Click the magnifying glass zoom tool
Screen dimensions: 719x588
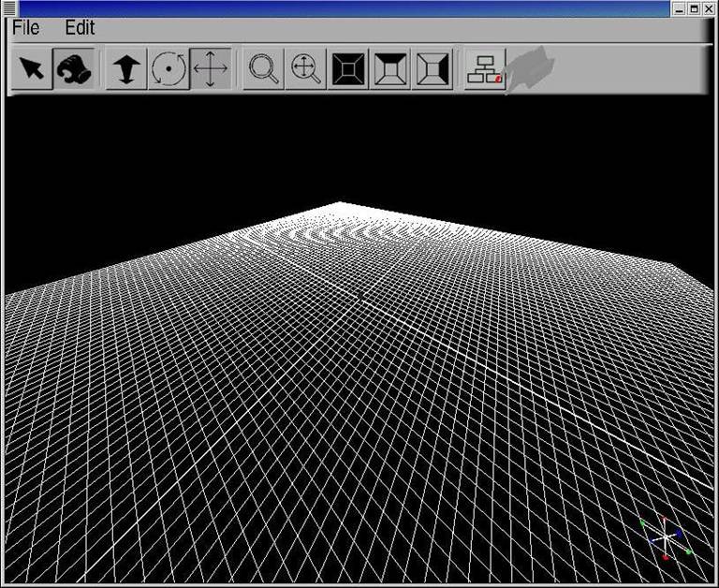click(x=263, y=68)
